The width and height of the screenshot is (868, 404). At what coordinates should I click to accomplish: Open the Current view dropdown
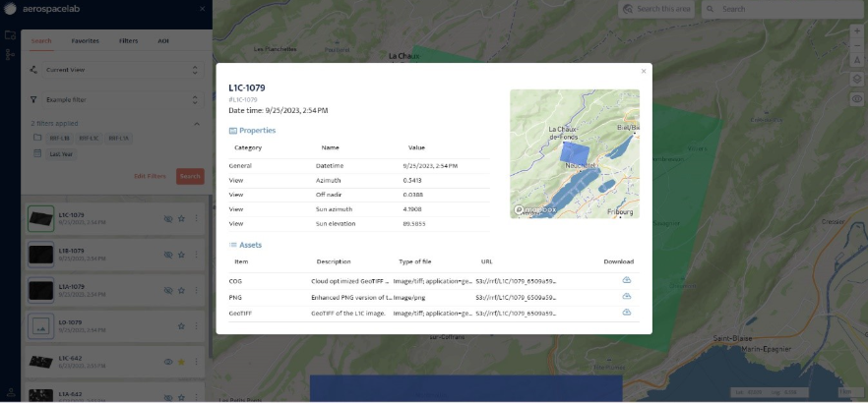(x=114, y=70)
